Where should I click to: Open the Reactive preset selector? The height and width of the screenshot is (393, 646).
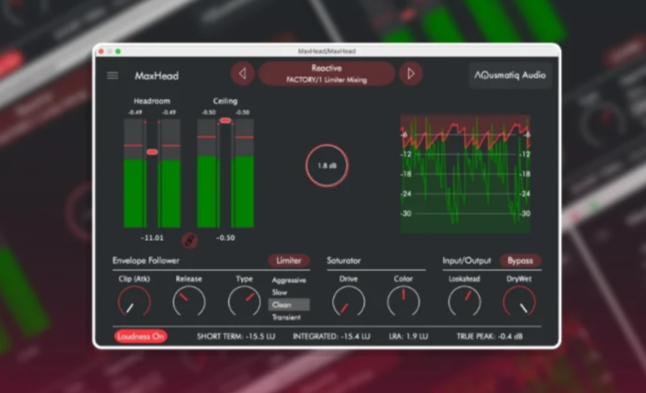(x=326, y=74)
